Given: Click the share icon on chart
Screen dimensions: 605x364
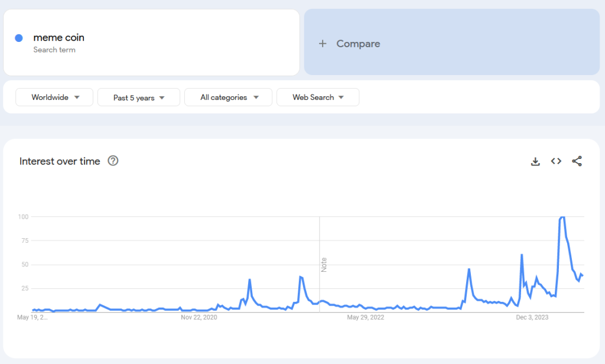Looking at the screenshot, I should coord(577,161).
